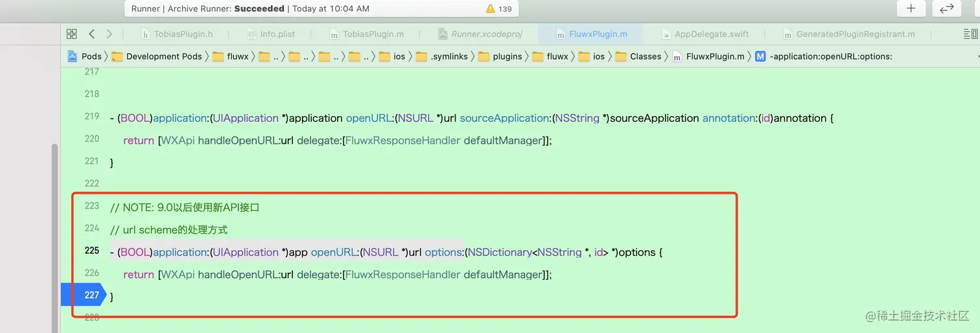Open the Library with the plus button
Screen dimensions: 980x333
[911, 8]
